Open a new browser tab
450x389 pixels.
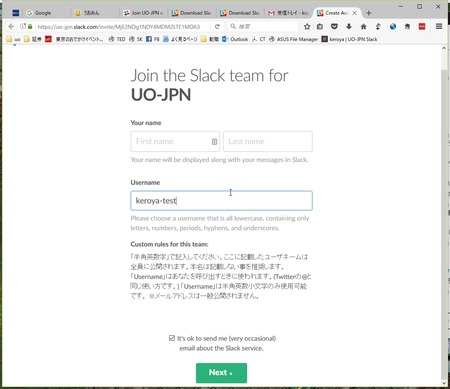click(369, 13)
